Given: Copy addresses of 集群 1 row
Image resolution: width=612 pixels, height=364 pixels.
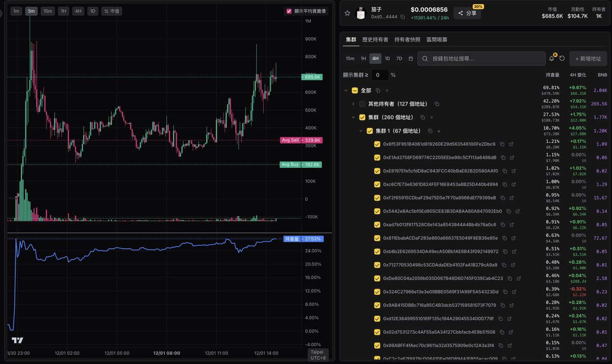Looking at the screenshot, I should tap(430, 131).
